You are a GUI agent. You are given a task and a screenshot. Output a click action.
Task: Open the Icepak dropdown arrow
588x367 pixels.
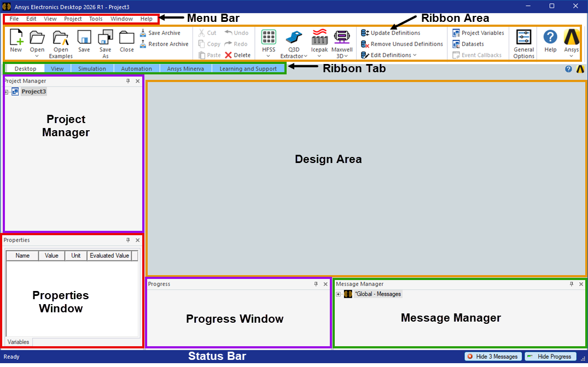coord(319,56)
